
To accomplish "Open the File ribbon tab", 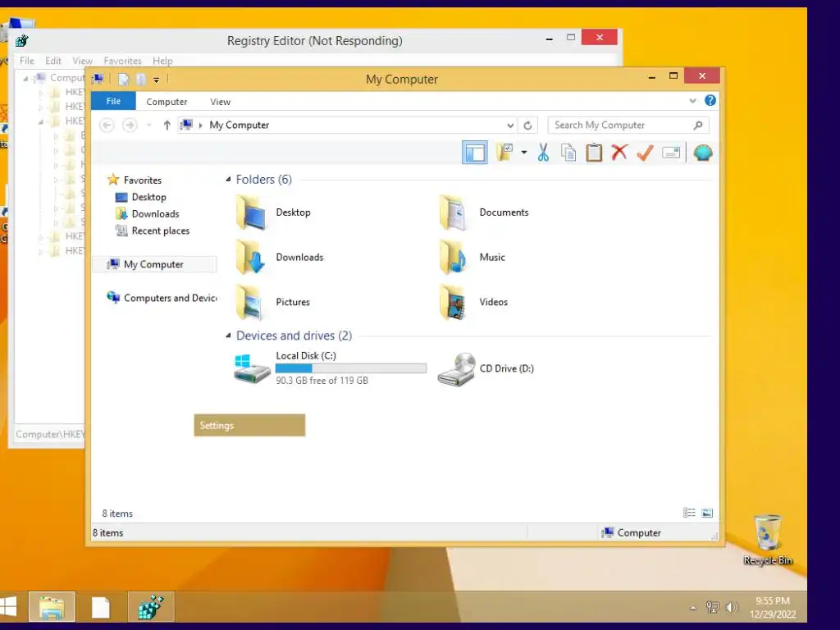I will (x=113, y=101).
